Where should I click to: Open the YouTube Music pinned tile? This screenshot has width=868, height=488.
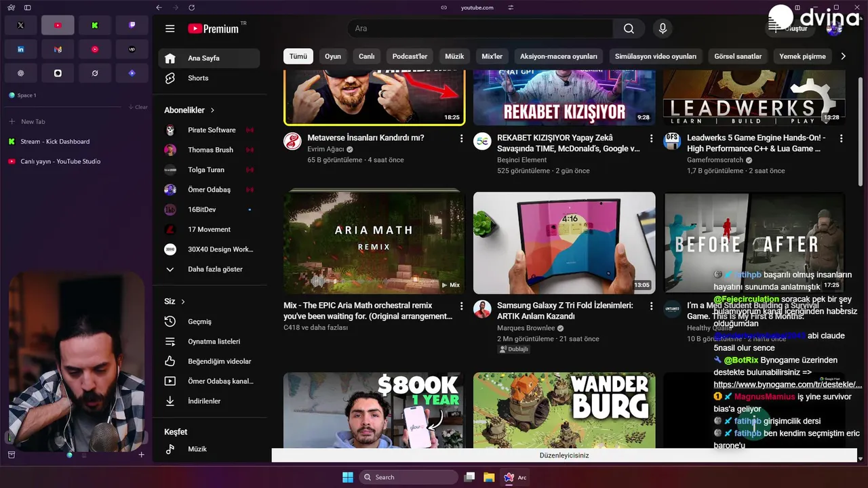(95, 49)
